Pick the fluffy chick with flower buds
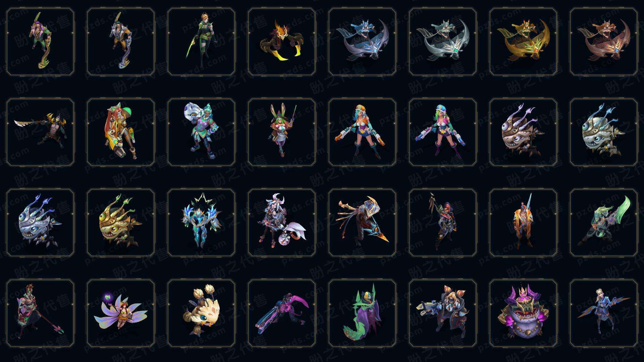The width and height of the screenshot is (644, 362). (x=201, y=313)
